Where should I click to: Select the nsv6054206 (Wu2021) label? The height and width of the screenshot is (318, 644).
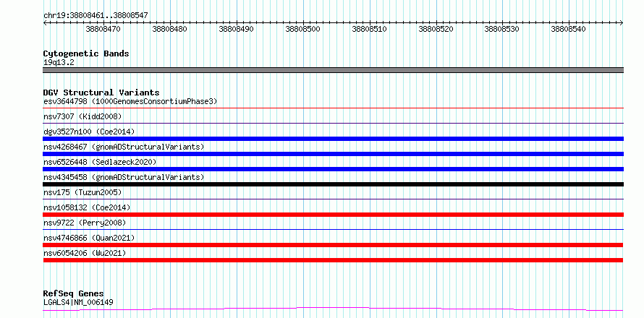(85, 253)
